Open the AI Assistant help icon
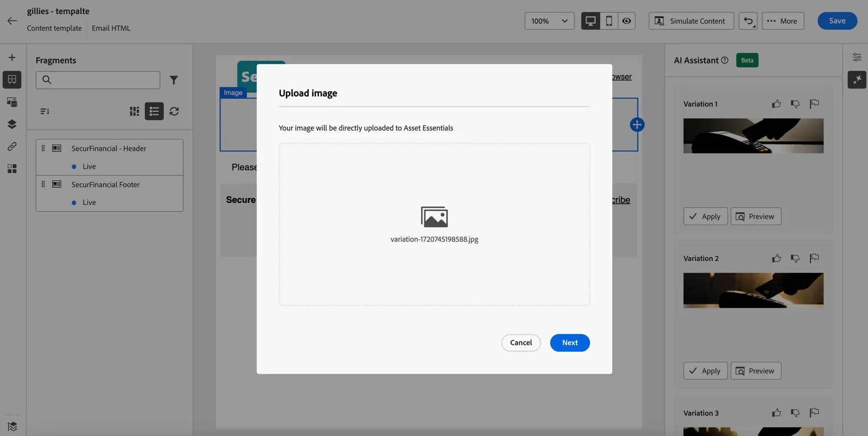868x436 pixels. pos(725,60)
